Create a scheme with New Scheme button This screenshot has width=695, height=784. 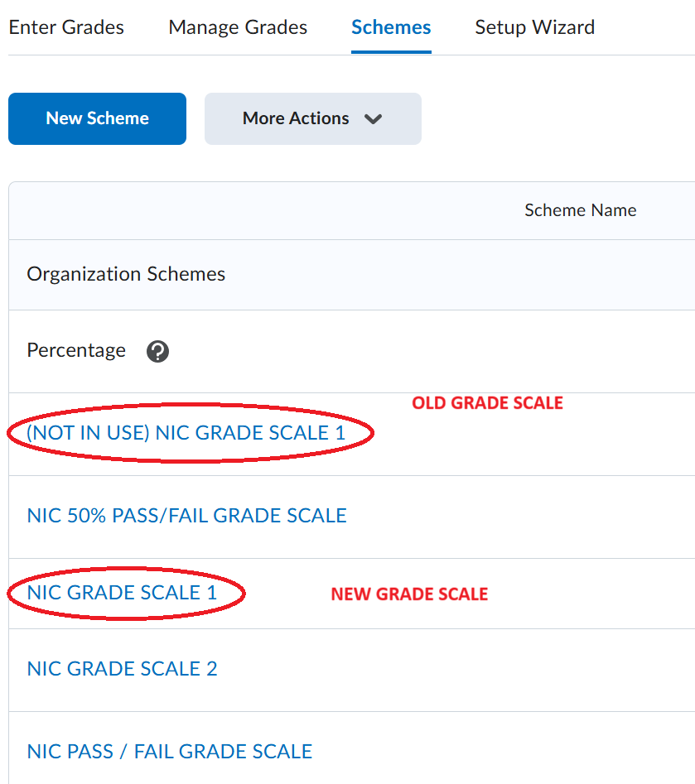97,118
